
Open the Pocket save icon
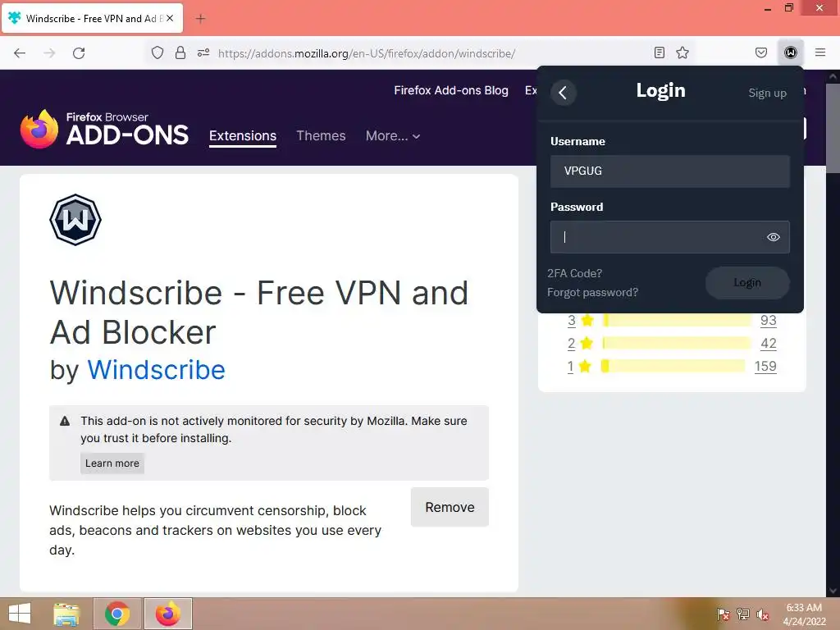click(761, 52)
